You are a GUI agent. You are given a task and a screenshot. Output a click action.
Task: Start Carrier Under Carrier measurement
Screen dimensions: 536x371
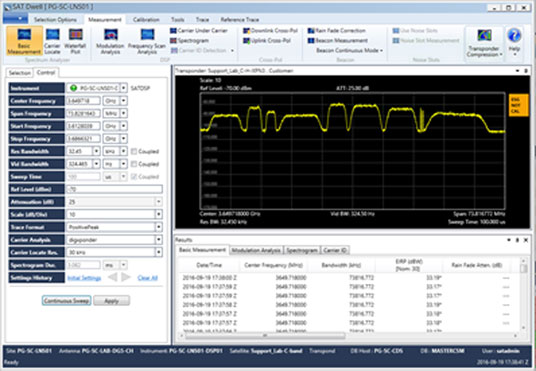199,31
